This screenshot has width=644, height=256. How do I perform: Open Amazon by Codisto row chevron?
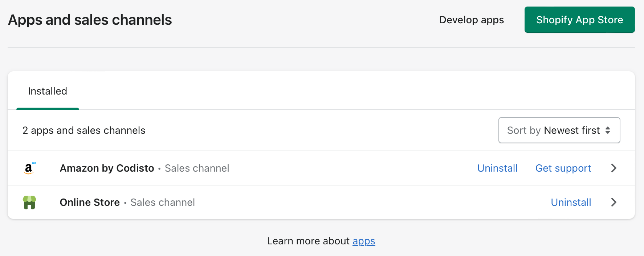click(614, 168)
